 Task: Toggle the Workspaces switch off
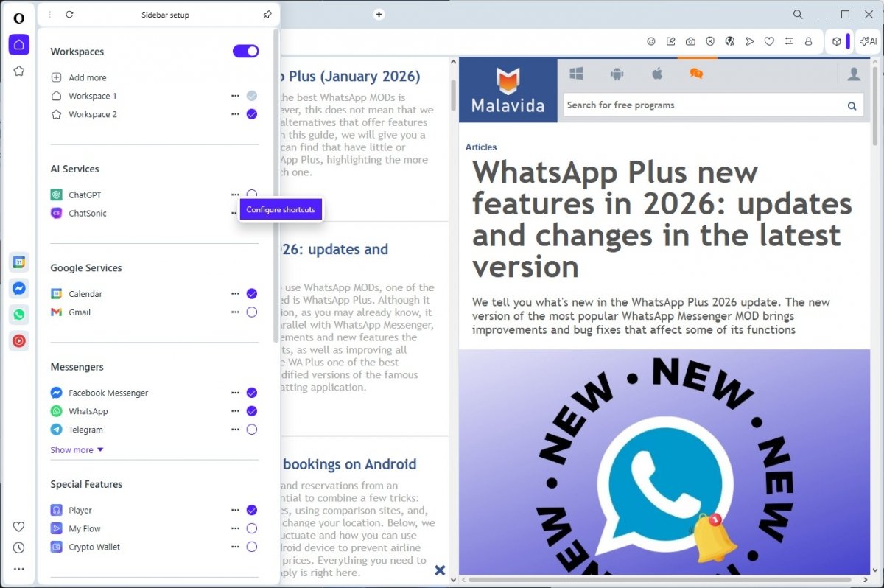click(x=246, y=52)
